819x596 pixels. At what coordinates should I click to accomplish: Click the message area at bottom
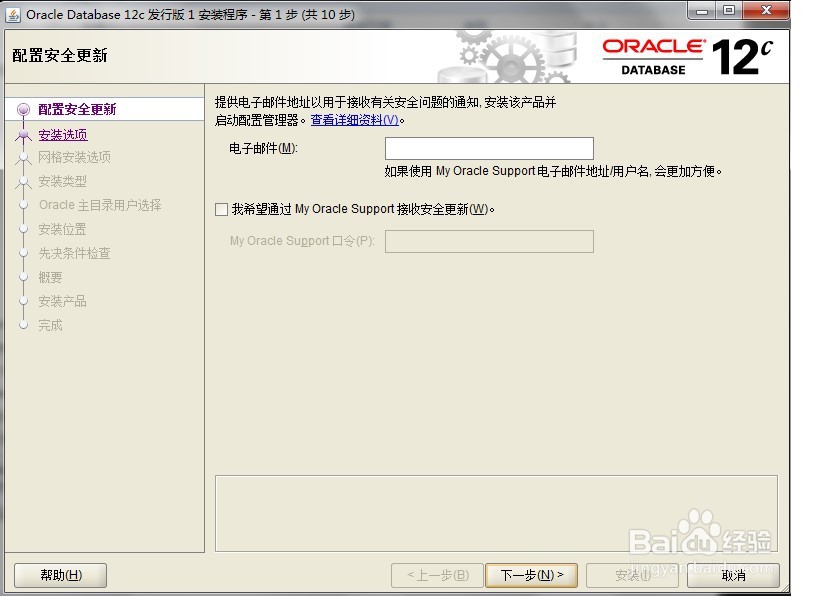coord(496,513)
